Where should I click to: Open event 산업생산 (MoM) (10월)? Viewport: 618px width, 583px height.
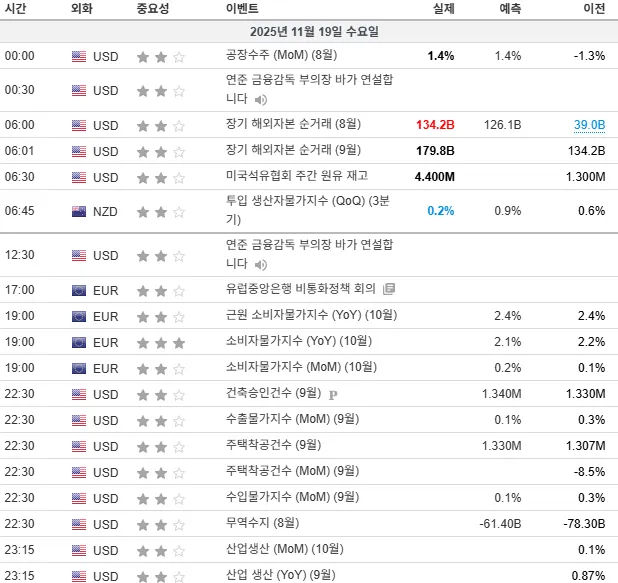click(x=285, y=549)
